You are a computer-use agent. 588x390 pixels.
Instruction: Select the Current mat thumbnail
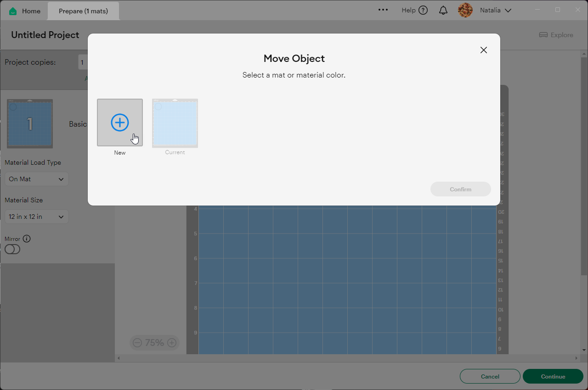(175, 123)
